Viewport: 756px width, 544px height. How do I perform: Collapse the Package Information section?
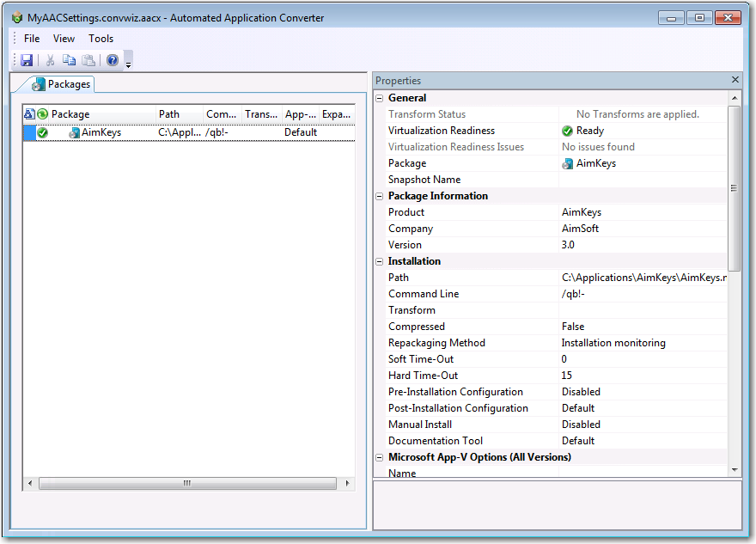point(380,196)
